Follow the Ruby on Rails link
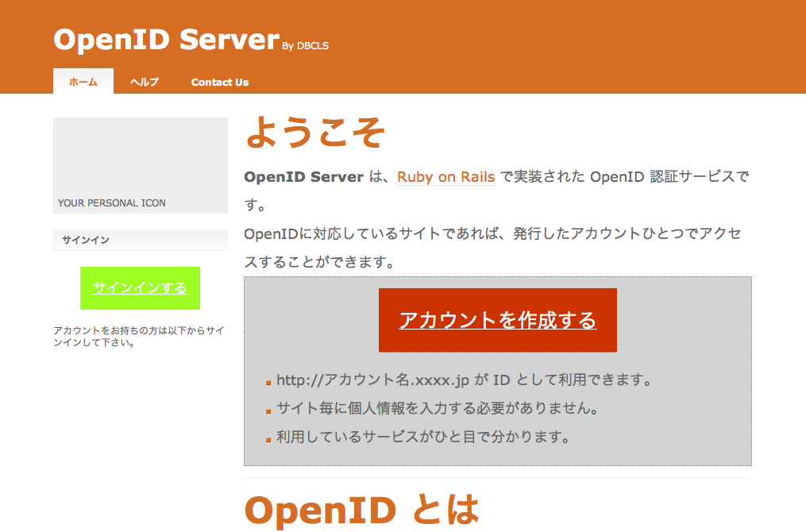Image resolution: width=806 pixels, height=532 pixels. 445,177
